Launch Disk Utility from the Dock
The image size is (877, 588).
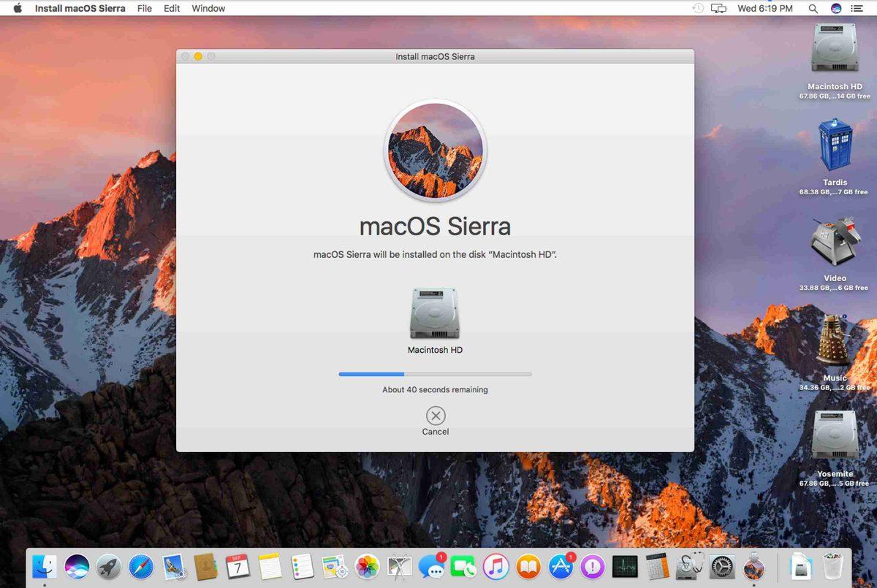(688, 566)
